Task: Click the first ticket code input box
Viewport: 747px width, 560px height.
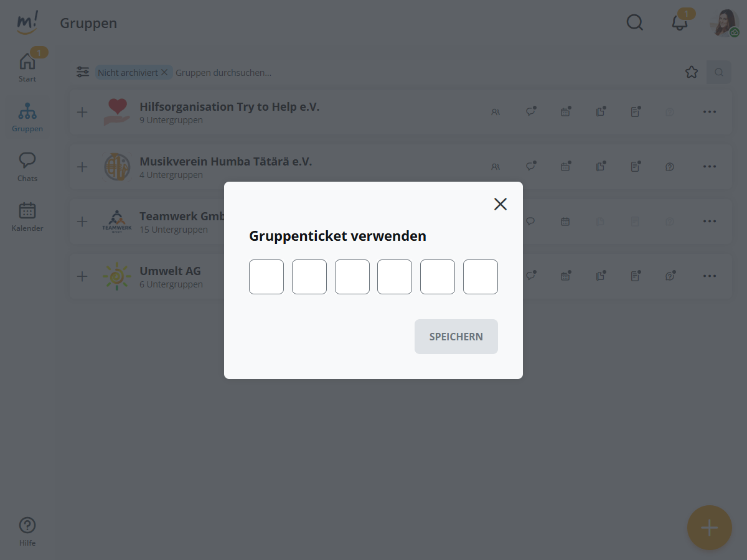Action: (266, 277)
